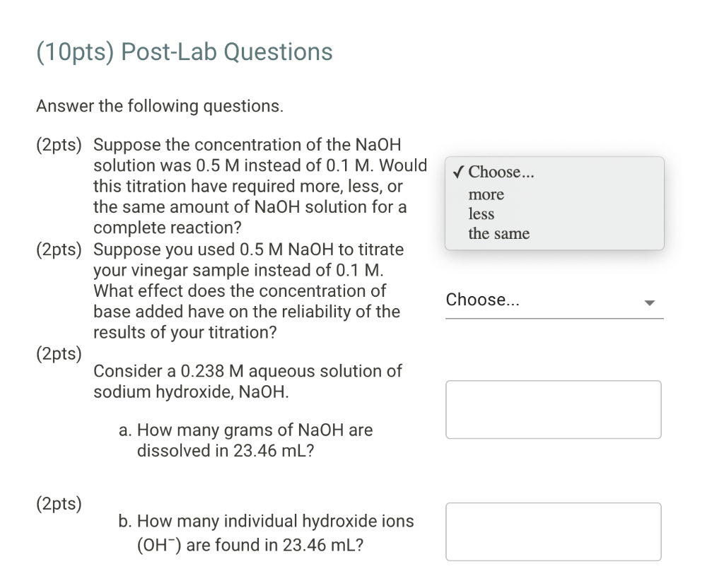Click sub-question b about hydroxide ions
724x588 pixels.
tap(266, 533)
